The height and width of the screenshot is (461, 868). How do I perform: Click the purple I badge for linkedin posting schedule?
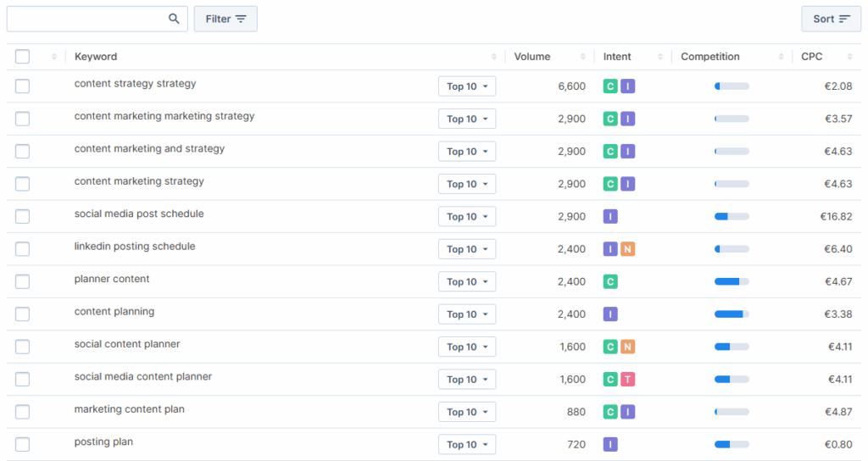tap(610, 249)
